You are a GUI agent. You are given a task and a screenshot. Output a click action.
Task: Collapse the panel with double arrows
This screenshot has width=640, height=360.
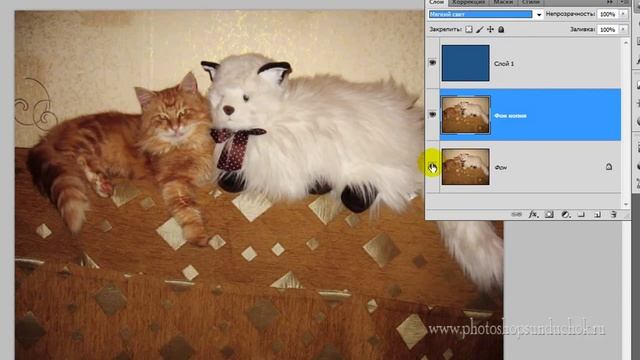tap(610, 2)
